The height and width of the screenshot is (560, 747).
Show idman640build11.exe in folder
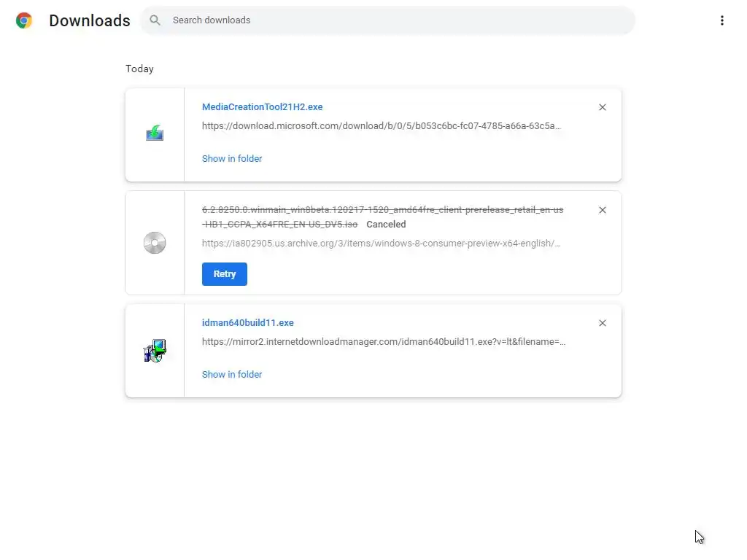coord(232,374)
